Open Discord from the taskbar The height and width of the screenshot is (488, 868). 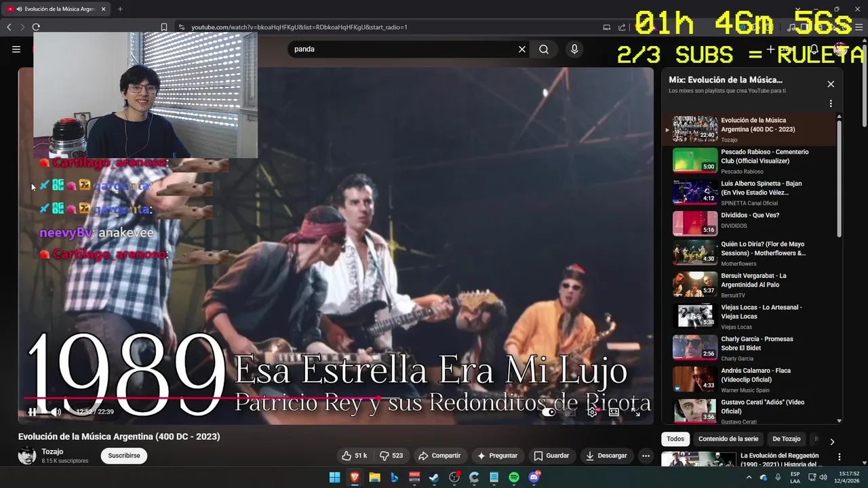pos(534,478)
